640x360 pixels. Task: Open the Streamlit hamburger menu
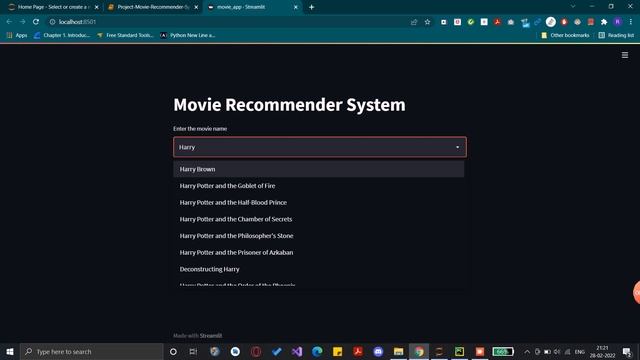click(624, 55)
